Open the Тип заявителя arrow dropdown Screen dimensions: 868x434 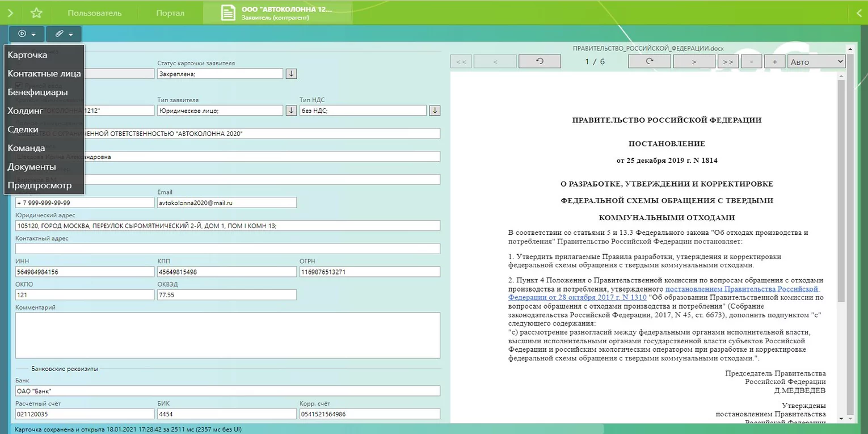[x=291, y=111]
